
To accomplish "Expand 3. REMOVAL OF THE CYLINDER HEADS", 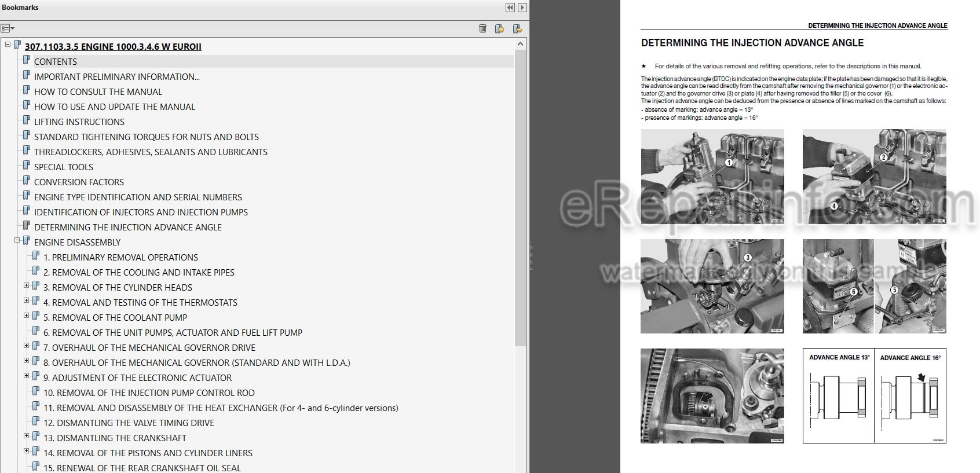I will (27, 285).
